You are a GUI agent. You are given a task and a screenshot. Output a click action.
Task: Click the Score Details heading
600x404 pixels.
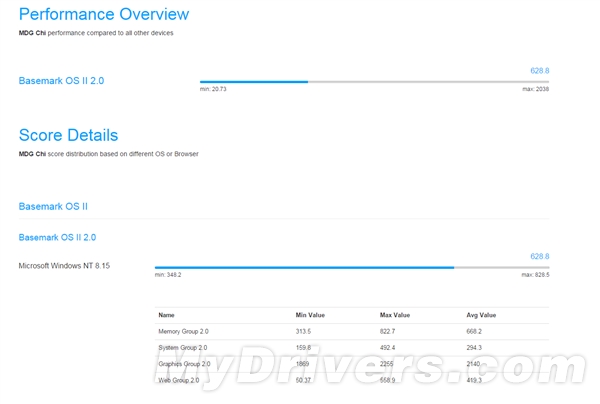[68, 135]
